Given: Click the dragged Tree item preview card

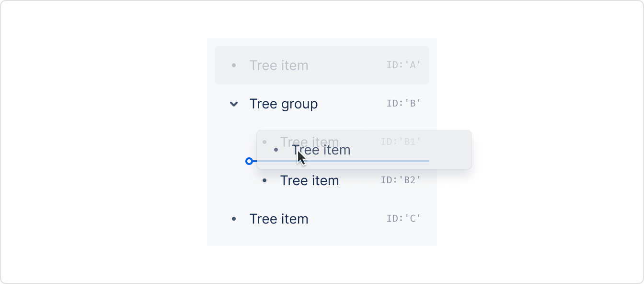Looking at the screenshot, I should click(x=364, y=150).
